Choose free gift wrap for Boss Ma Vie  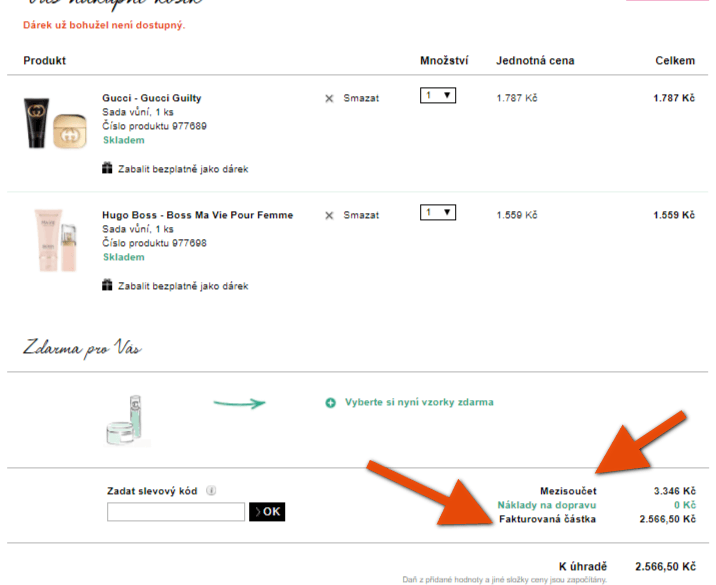point(183,286)
